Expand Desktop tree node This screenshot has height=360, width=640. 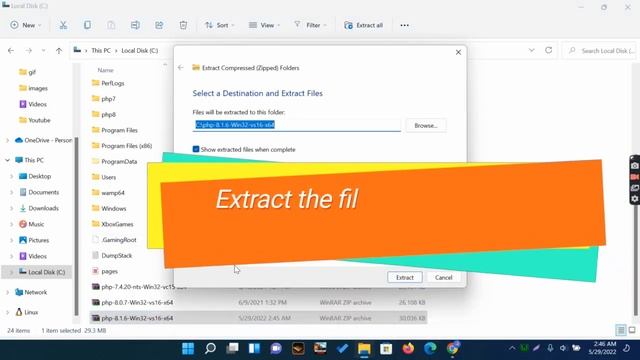[x=11, y=176]
